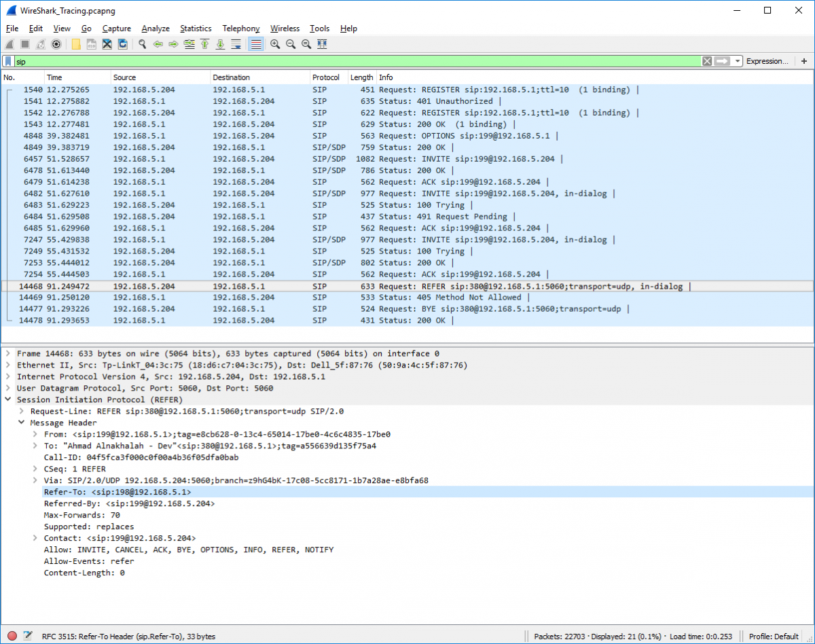Toggle packet colorization rules button
Screen dimensions: 815x644
pos(255,44)
